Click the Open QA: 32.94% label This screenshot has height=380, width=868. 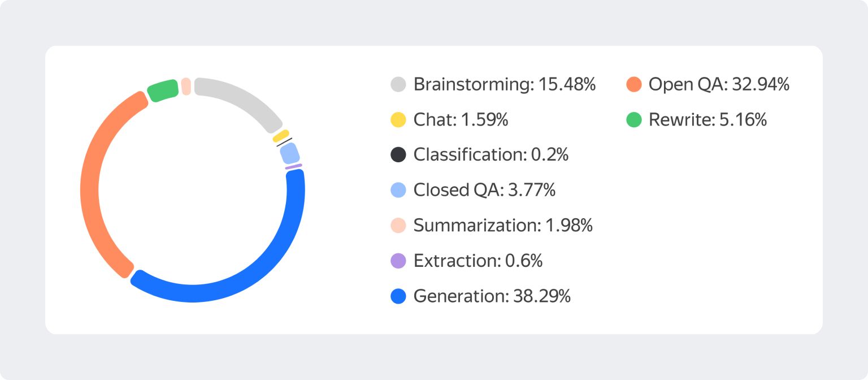719,85
